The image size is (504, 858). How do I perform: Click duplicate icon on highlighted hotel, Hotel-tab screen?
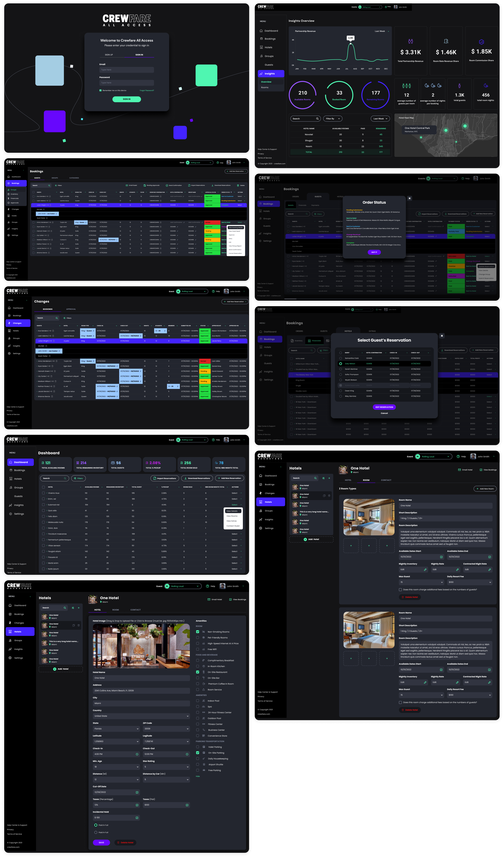click(73, 625)
